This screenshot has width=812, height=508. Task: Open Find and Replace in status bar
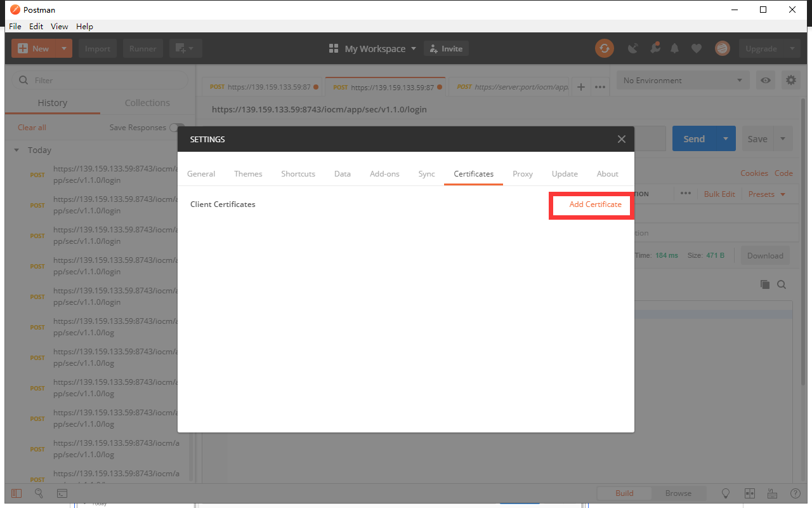(x=39, y=493)
